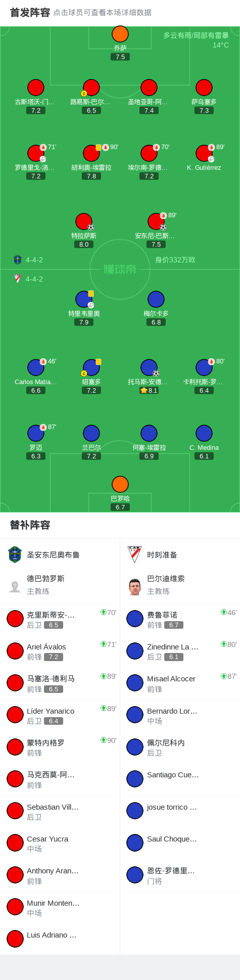
Task: Open substitute Ariel Ávalos row
Action: (x=60, y=651)
